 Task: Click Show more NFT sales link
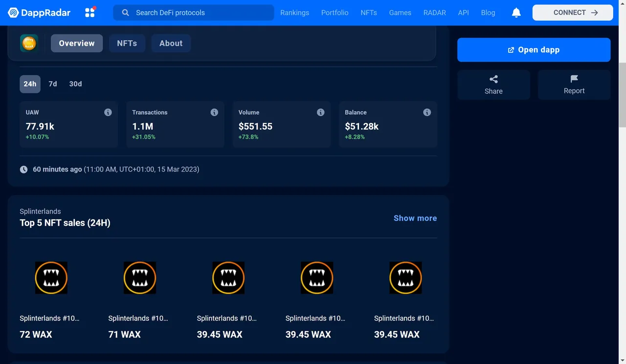[415, 218]
